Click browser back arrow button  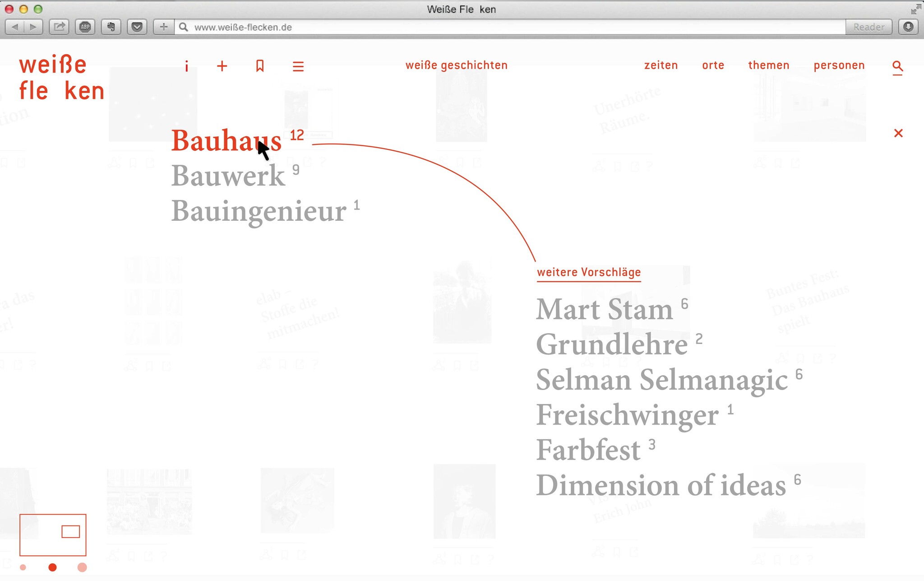[x=14, y=27]
